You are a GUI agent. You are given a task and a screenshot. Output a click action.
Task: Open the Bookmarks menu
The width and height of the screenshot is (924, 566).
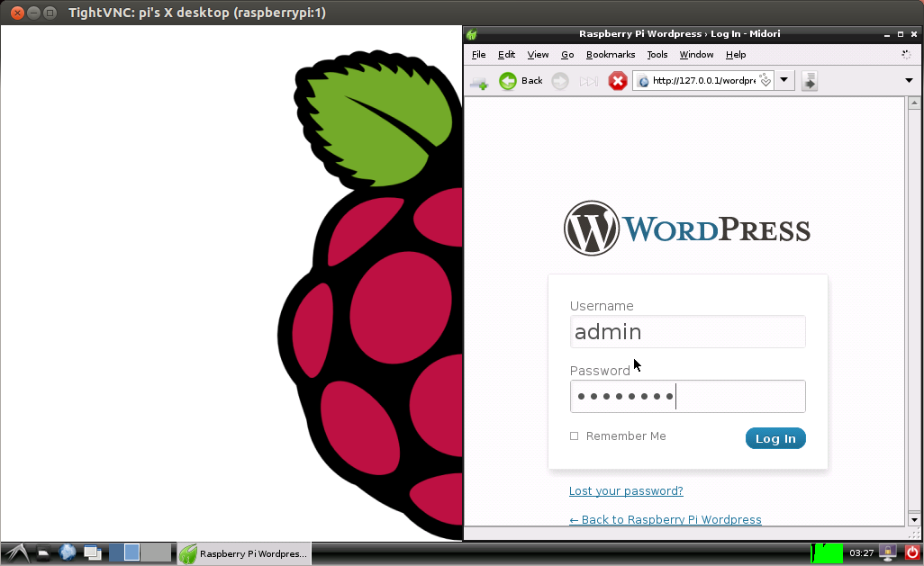click(610, 55)
